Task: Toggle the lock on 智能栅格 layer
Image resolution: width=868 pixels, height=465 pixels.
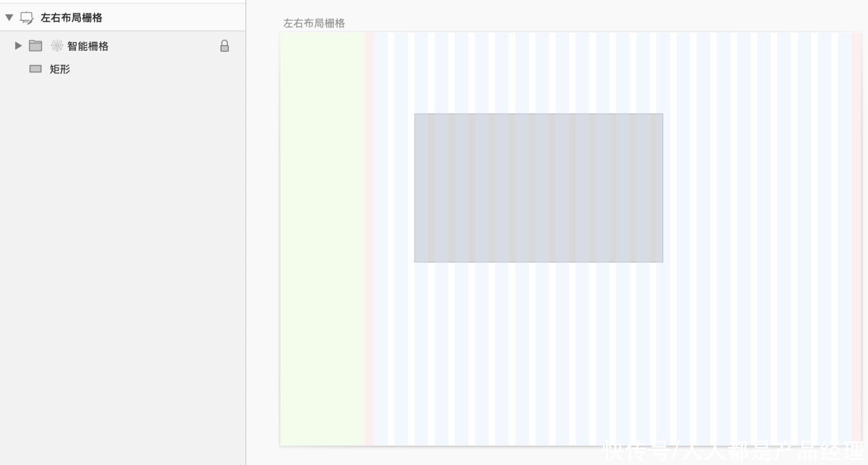Action: point(225,46)
